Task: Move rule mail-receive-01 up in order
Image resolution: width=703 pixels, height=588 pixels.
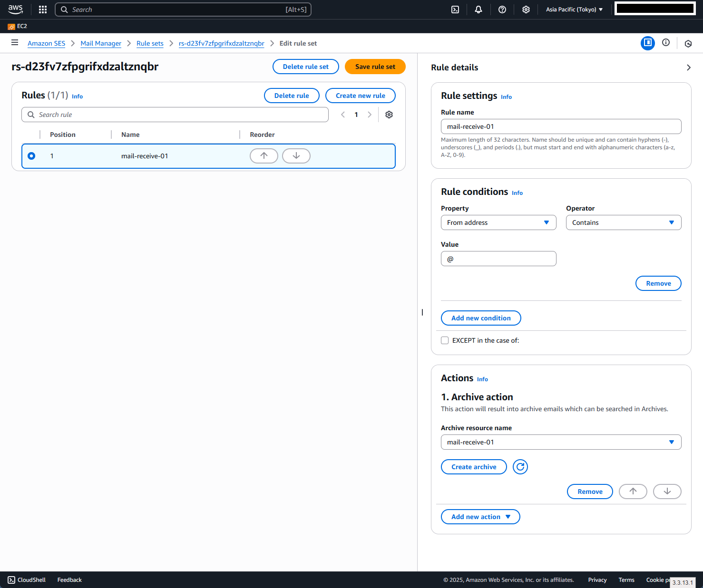Action: [x=264, y=156]
